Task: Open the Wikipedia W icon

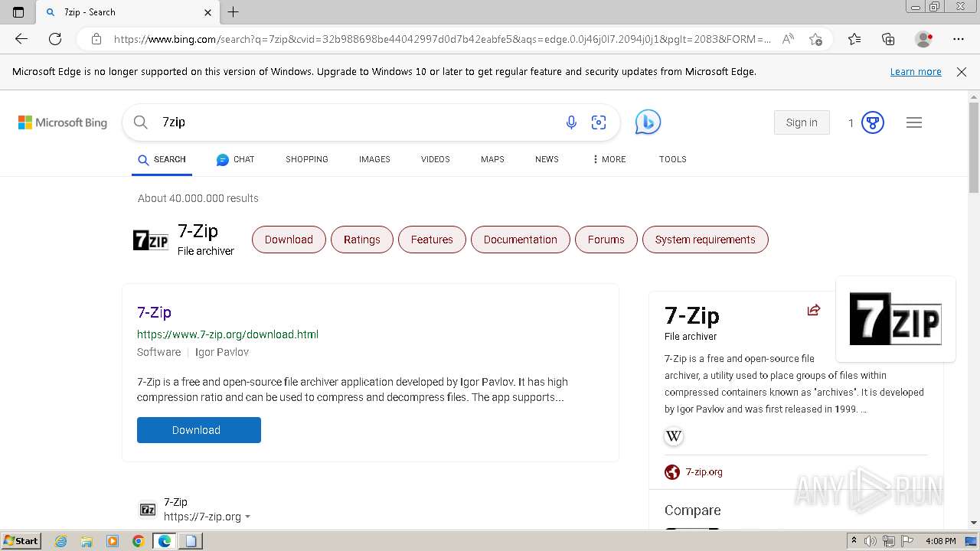Action: [x=674, y=436]
